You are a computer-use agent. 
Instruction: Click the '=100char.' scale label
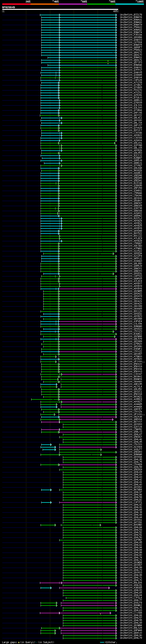click(x=111, y=642)
